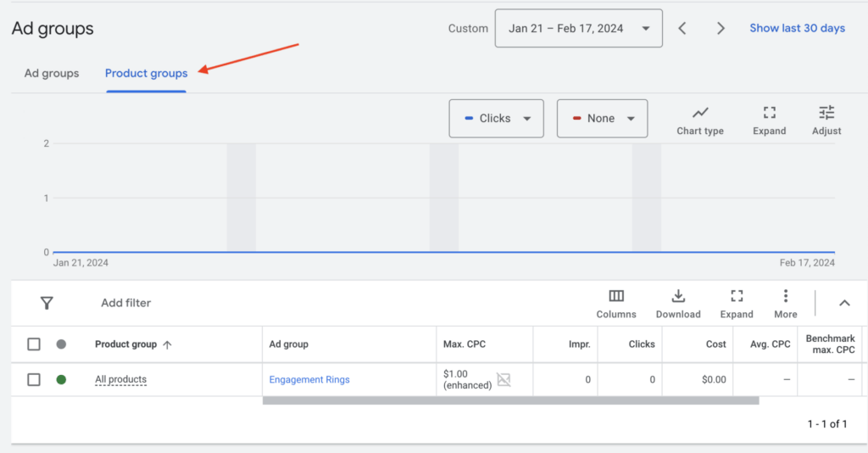Click the filter funnel icon
The image size is (868, 453).
[x=47, y=303]
